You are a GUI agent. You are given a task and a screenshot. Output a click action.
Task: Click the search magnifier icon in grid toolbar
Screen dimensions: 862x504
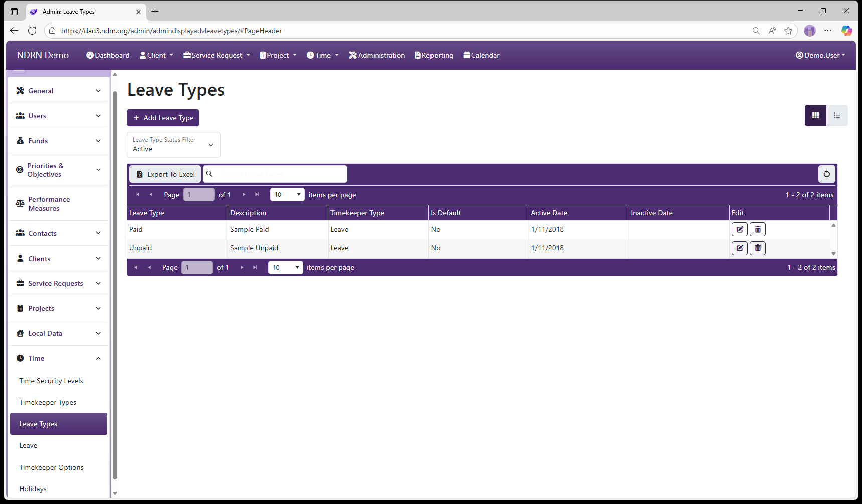(x=210, y=174)
